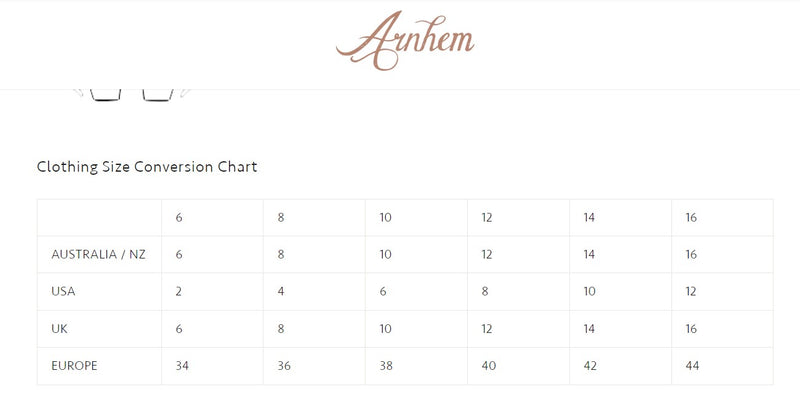Click the 14 cell in the Australia / NZ row

591,255
